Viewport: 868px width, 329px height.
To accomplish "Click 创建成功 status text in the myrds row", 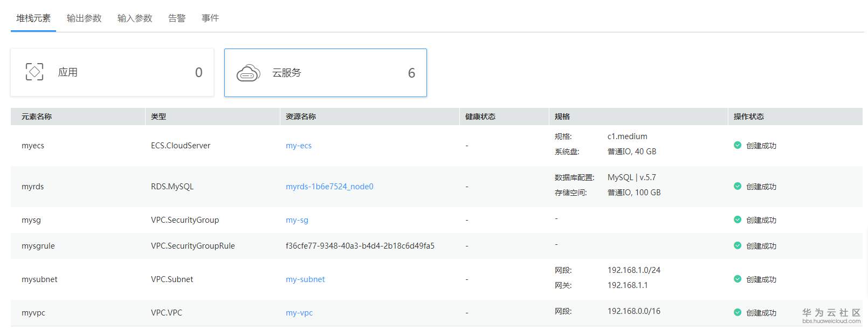I will pyautogui.click(x=761, y=187).
